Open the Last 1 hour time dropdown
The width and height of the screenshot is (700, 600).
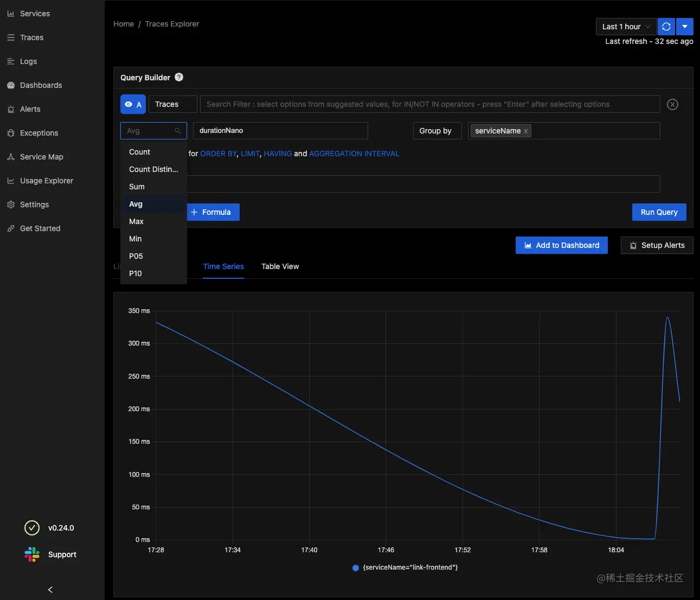click(626, 27)
